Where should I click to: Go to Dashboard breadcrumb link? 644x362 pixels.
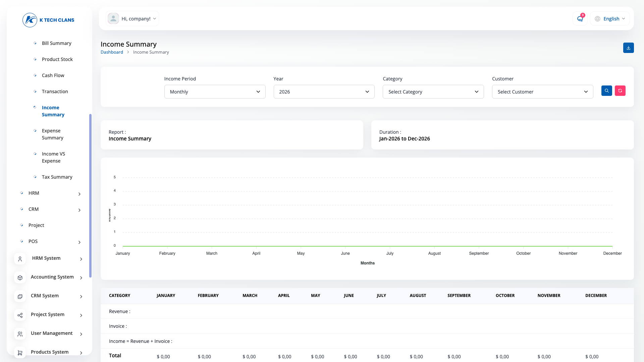click(112, 52)
